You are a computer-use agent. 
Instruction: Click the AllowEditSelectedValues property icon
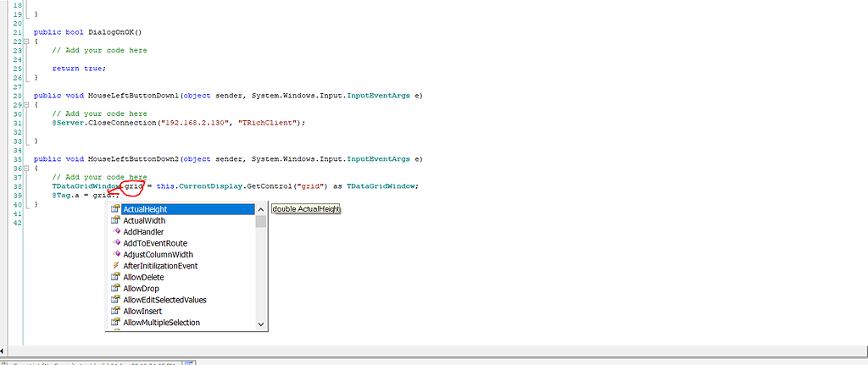[x=115, y=300]
